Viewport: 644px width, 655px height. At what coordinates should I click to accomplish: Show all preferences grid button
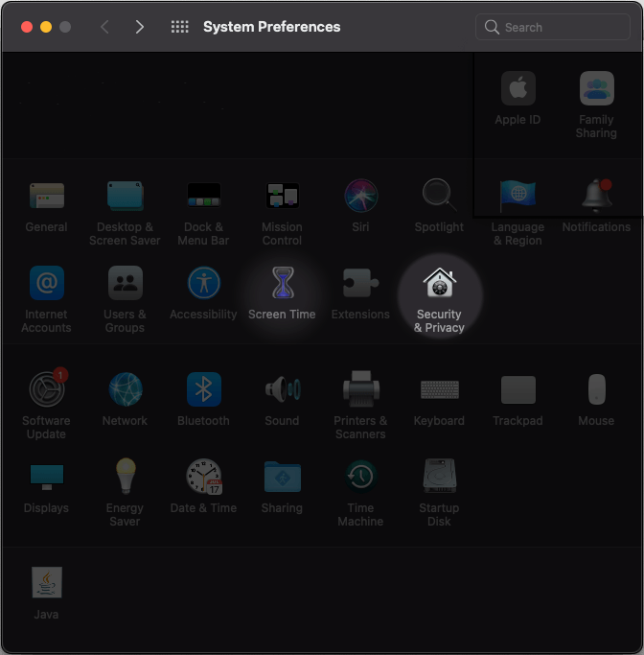pos(180,27)
